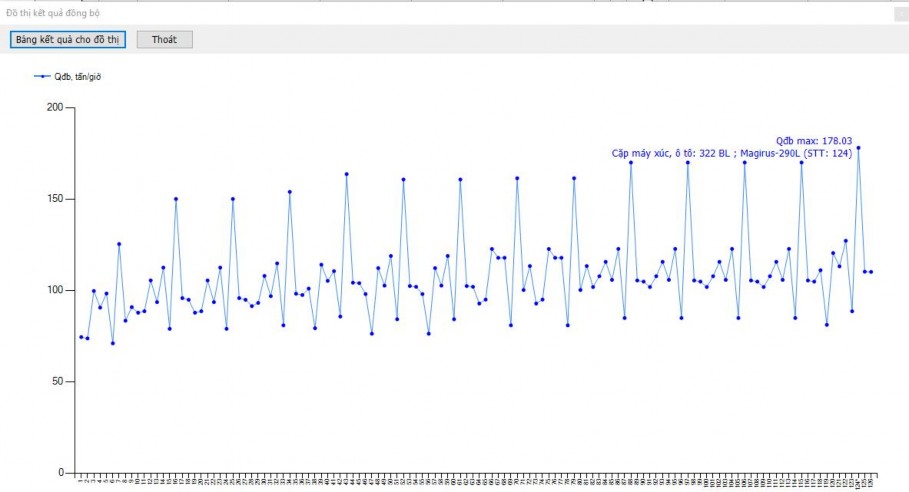Viewport: 909px width, 492px height.
Task: Select the first leftmost data point in series
Action: pyautogui.click(x=81, y=337)
